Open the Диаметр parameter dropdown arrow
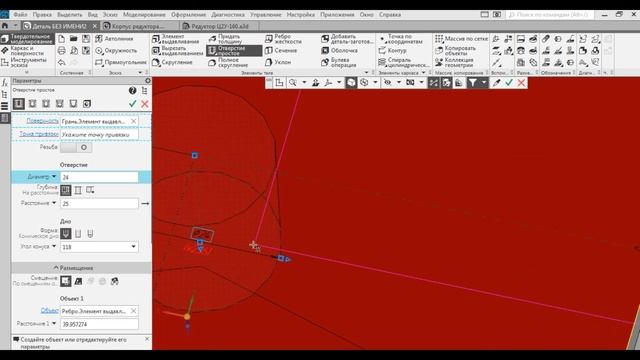Screen dimensions: 640x360 click(x=54, y=177)
